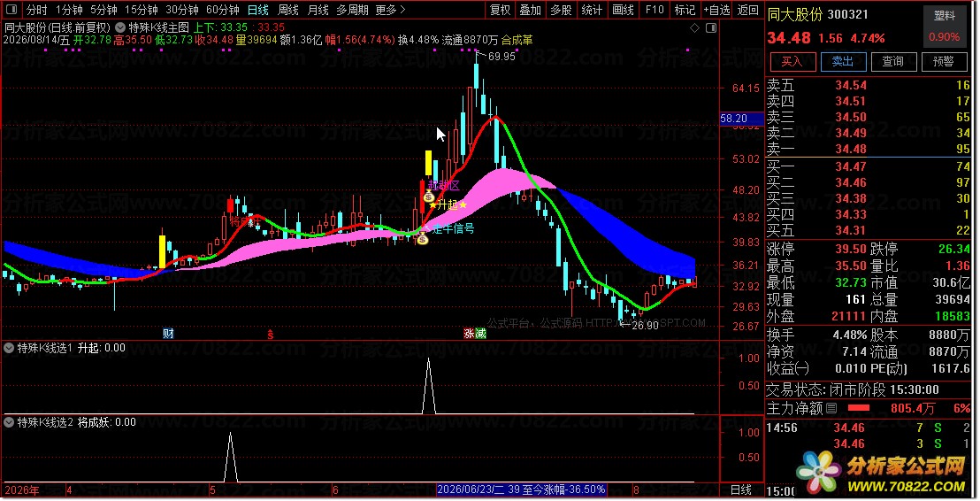Open the 统计 statistics tool
Image resolution: width=980 pixels, height=501 pixels.
[591, 10]
